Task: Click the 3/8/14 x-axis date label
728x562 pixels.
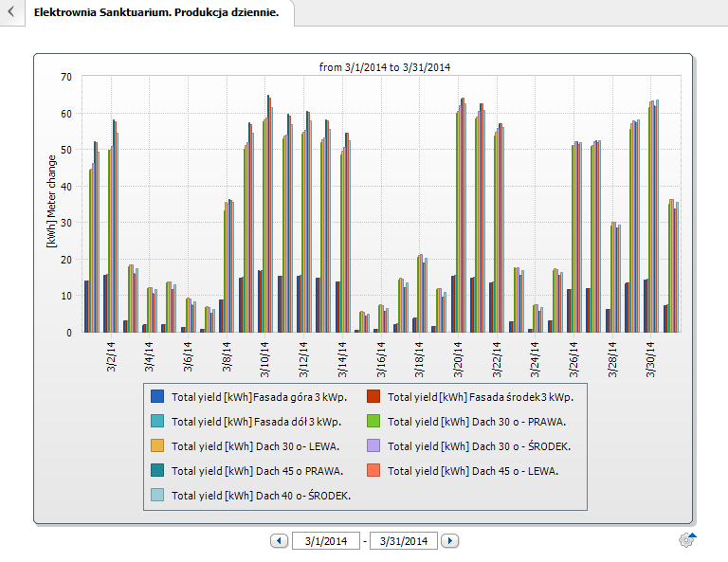Action: click(227, 357)
